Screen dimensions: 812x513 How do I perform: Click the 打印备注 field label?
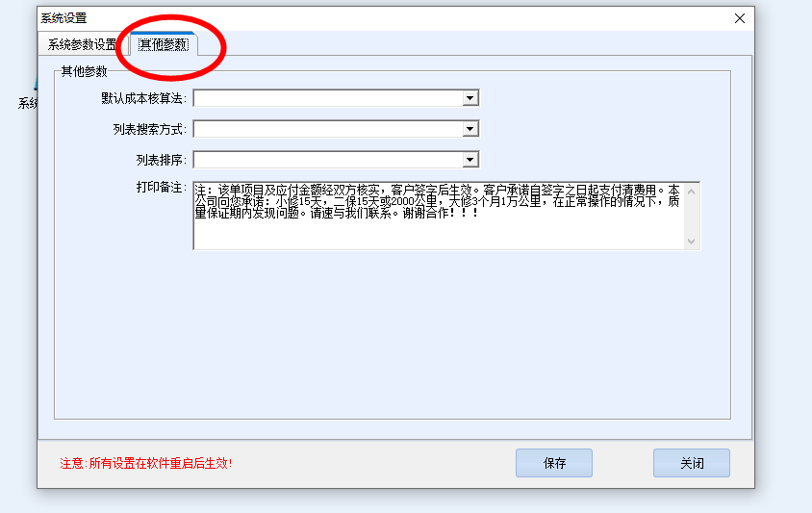tap(161, 187)
